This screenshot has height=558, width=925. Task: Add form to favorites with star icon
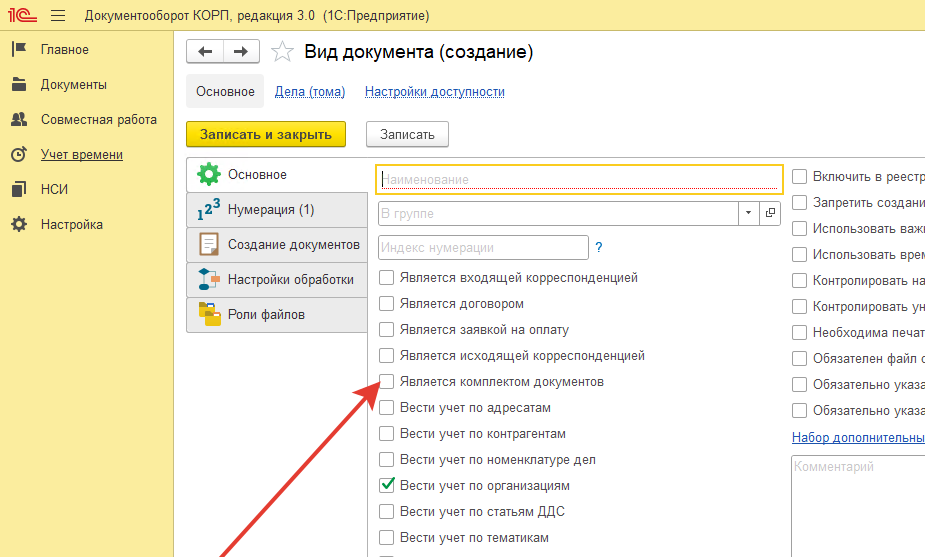point(283,52)
